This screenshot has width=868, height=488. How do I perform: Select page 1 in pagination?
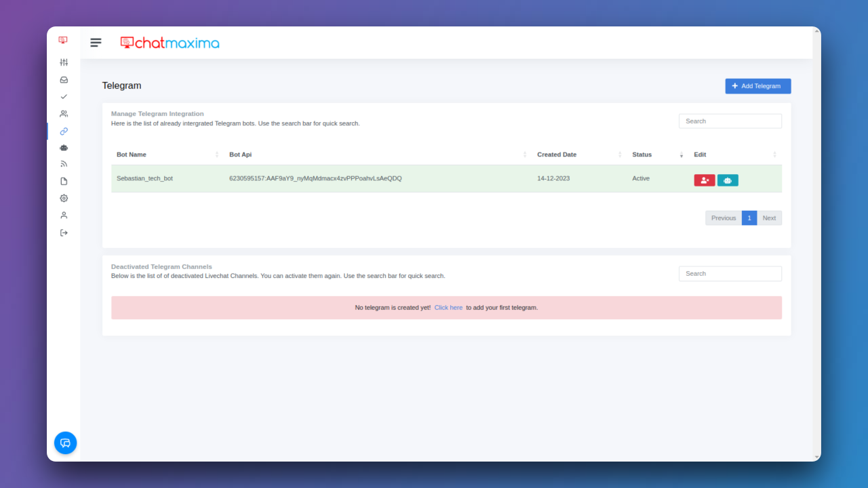click(x=749, y=218)
